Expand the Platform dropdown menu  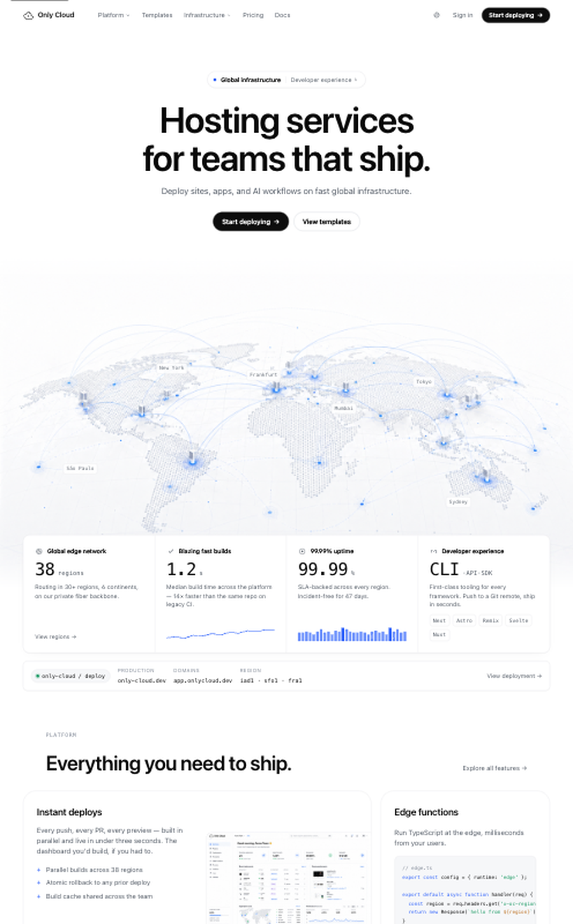pos(113,15)
